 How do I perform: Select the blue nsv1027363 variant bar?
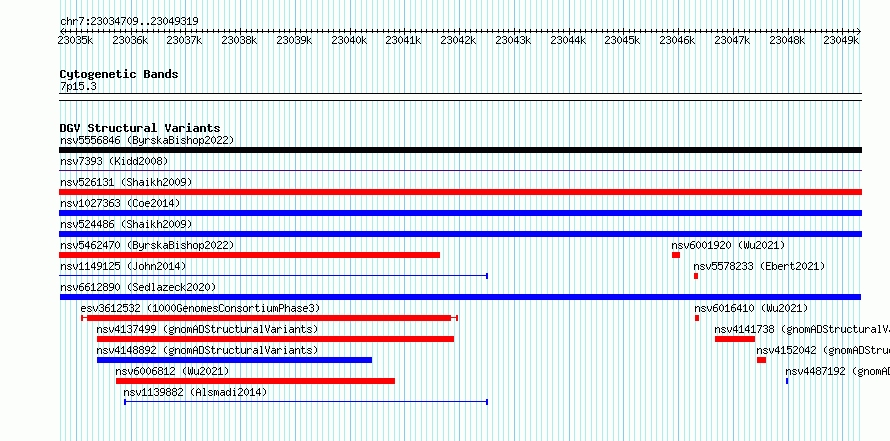460,213
